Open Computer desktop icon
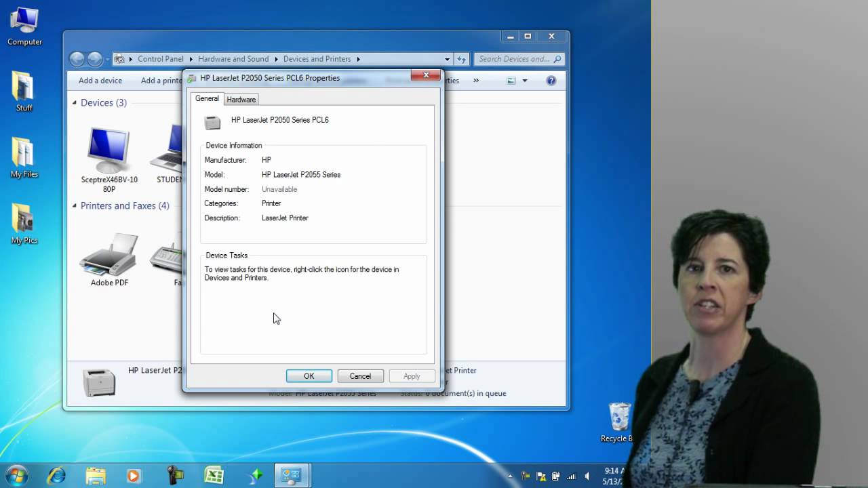 (24, 27)
